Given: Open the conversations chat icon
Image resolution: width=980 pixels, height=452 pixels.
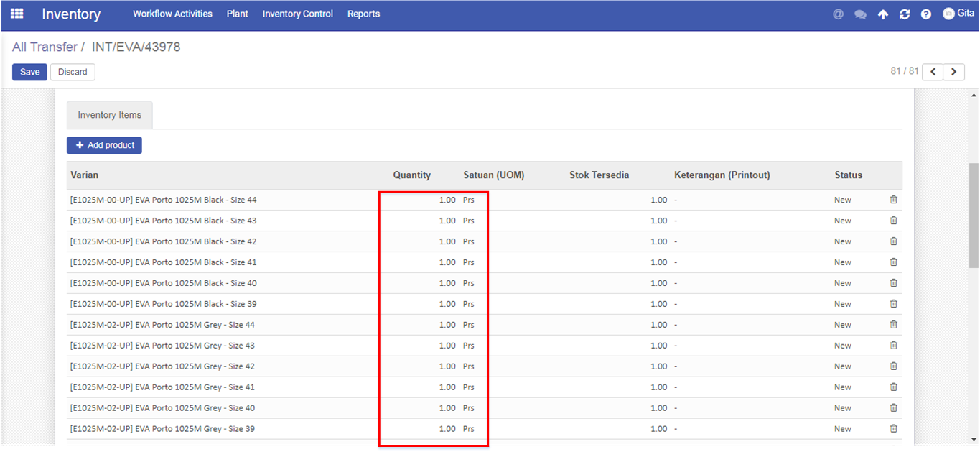Looking at the screenshot, I should pyautogui.click(x=860, y=14).
